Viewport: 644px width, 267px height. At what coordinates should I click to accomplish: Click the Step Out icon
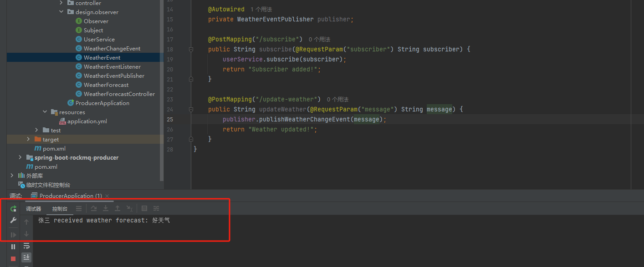click(117, 208)
